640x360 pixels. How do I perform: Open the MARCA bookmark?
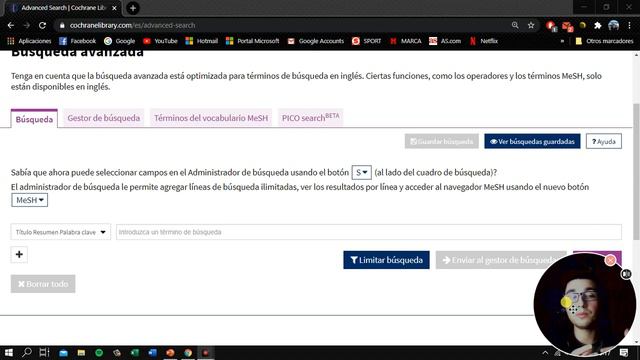tap(406, 41)
